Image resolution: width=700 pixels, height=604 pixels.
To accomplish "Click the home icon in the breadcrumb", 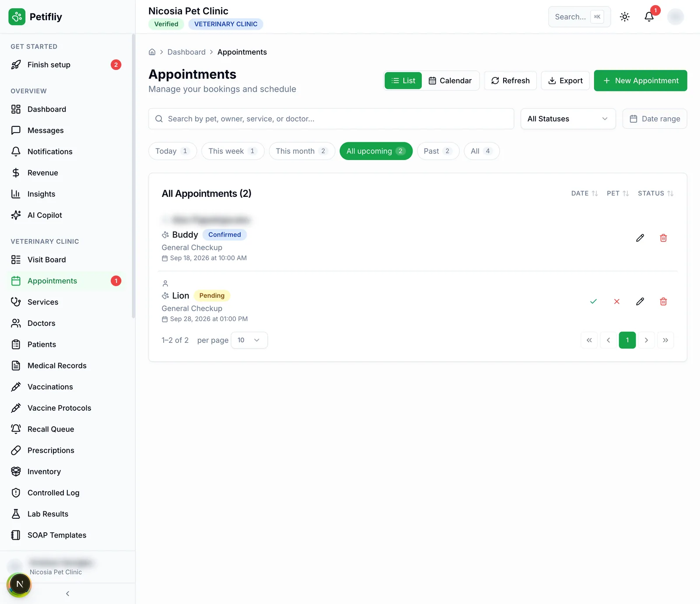I will coord(152,52).
